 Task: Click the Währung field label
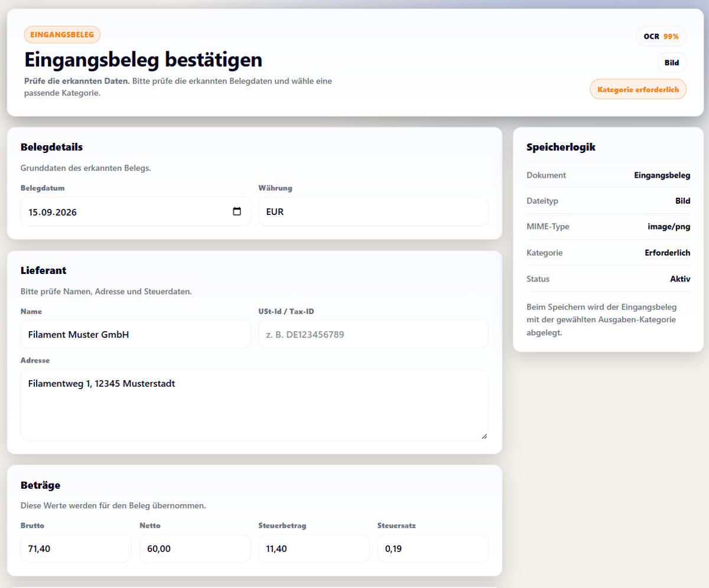[275, 188]
